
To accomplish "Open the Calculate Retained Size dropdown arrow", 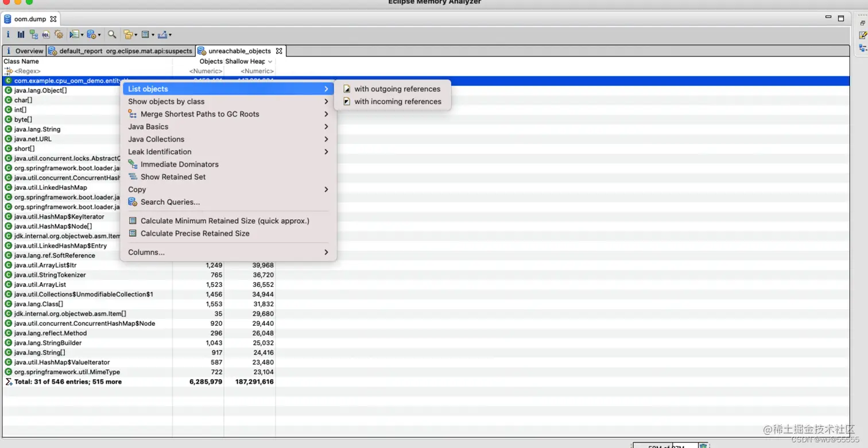I will pyautogui.click(x=153, y=35).
